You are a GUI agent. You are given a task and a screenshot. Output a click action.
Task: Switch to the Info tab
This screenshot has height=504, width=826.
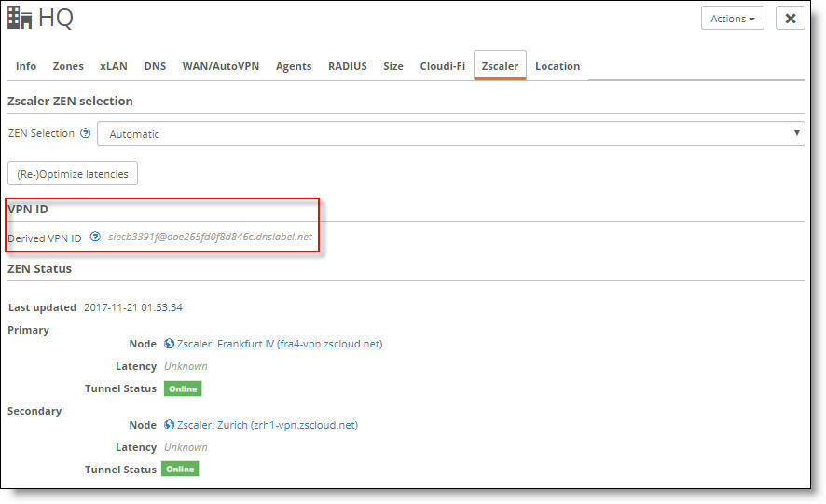(x=26, y=66)
